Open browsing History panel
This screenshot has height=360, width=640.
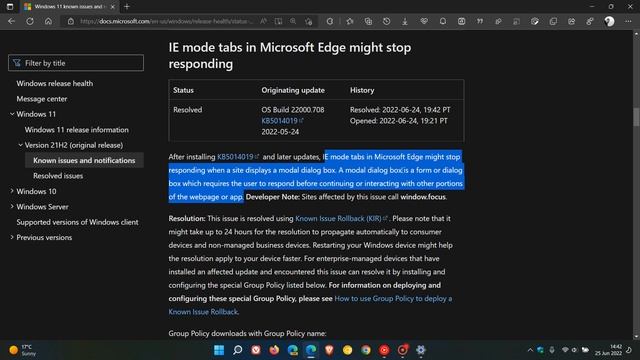click(387, 21)
